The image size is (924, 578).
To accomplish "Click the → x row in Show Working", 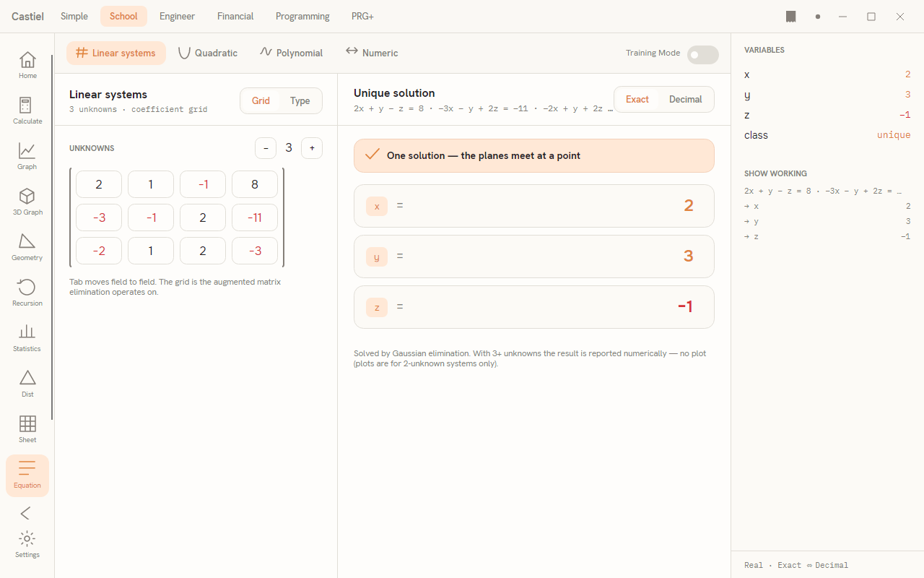I will [827, 206].
